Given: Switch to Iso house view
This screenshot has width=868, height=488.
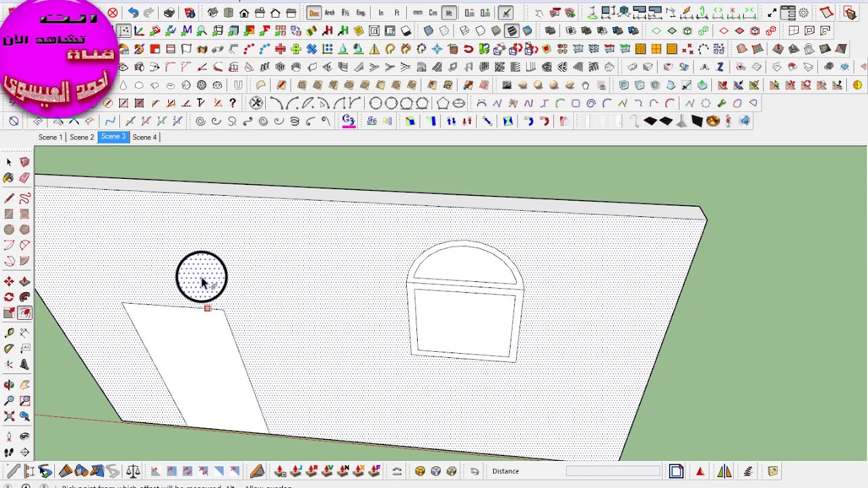Looking at the screenshot, I should click(213, 13).
